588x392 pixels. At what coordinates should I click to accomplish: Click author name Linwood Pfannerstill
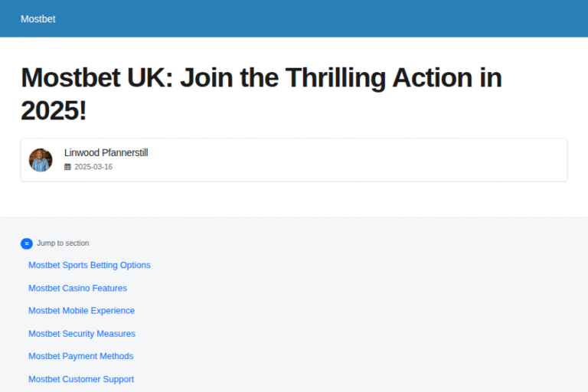(106, 153)
